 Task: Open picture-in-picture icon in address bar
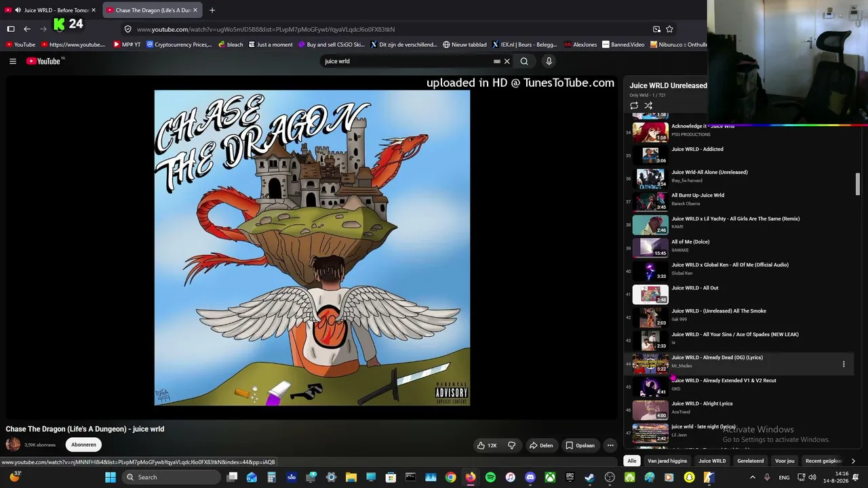(656, 29)
